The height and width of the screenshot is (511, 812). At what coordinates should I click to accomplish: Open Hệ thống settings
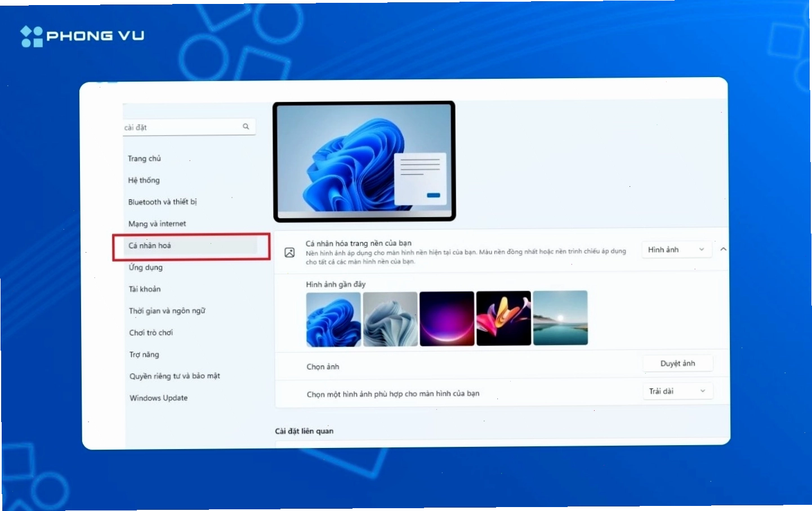coord(144,180)
